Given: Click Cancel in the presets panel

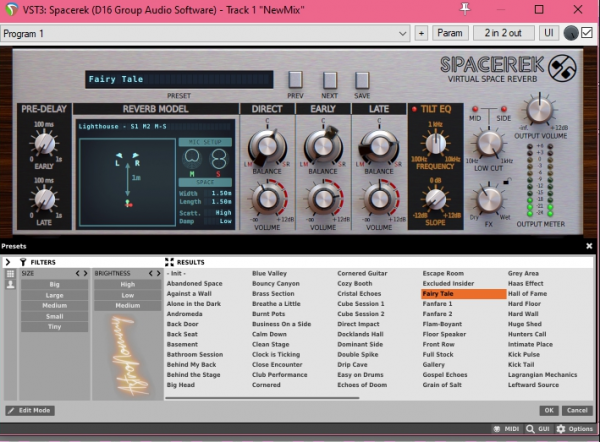Looking at the screenshot, I should [577, 411].
